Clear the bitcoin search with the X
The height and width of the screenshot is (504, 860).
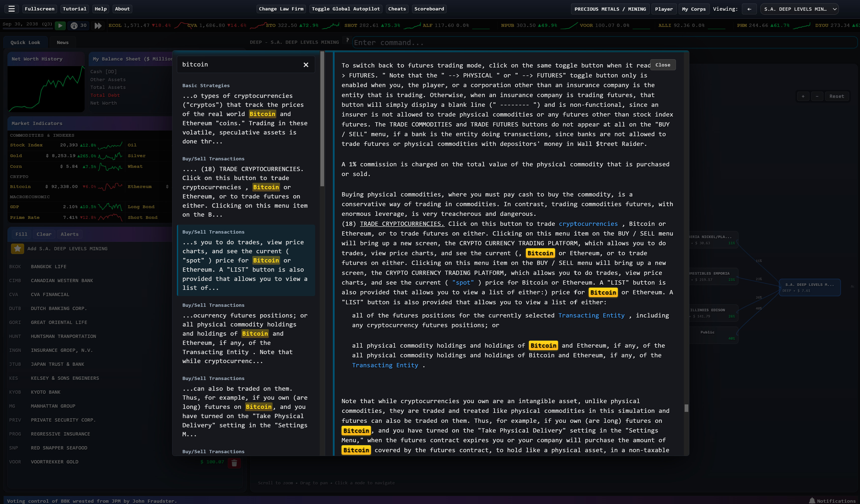(x=306, y=65)
